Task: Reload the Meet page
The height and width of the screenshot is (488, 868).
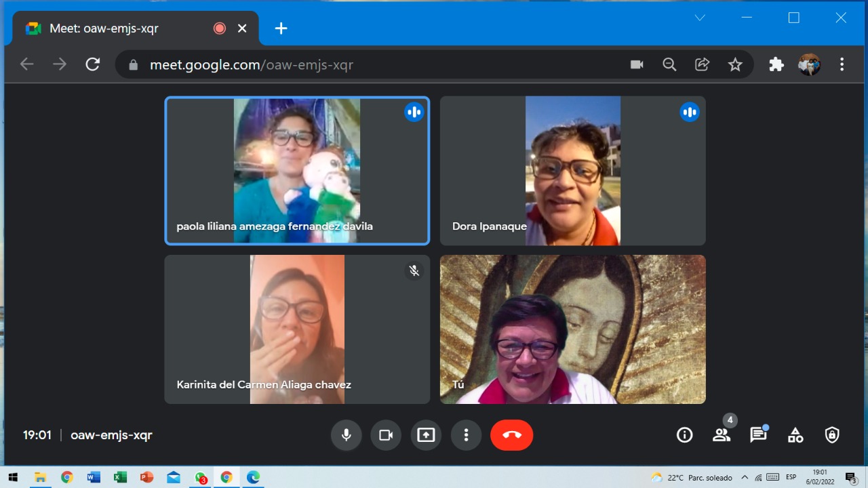Action: [x=93, y=64]
